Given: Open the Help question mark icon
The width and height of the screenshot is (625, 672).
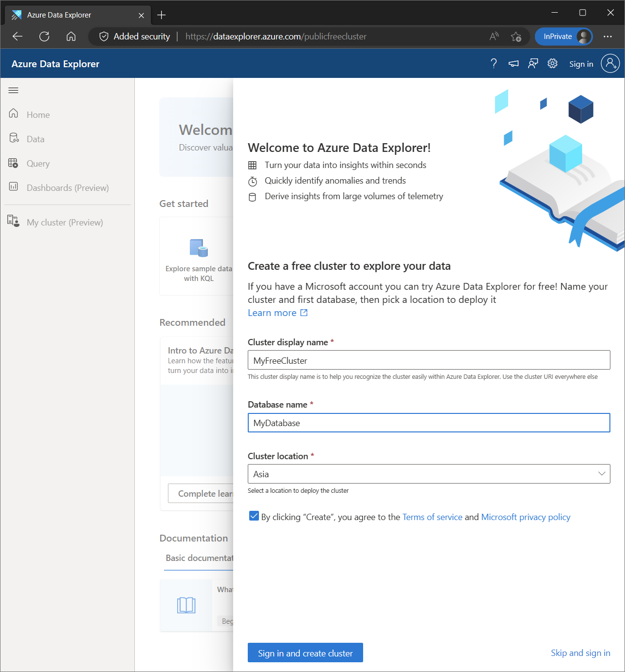Looking at the screenshot, I should click(494, 63).
